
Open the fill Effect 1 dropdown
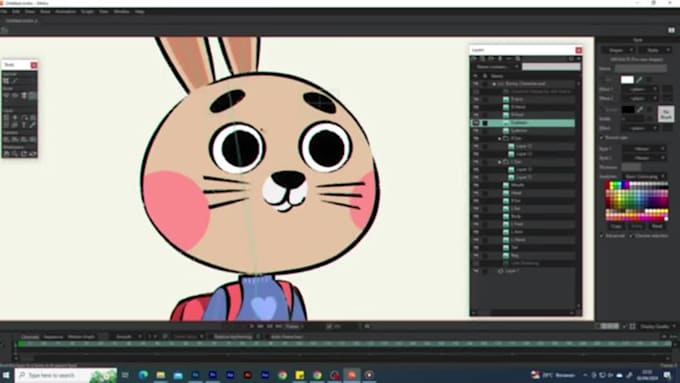pos(640,89)
